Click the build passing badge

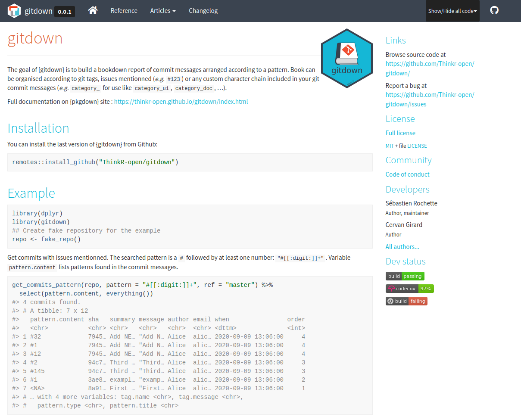click(405, 276)
